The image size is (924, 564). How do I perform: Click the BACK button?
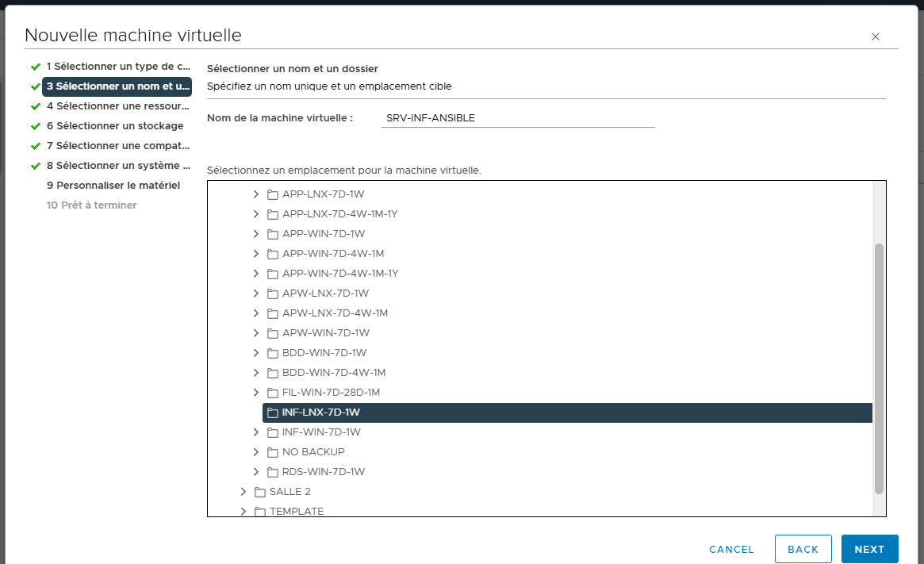pos(803,549)
